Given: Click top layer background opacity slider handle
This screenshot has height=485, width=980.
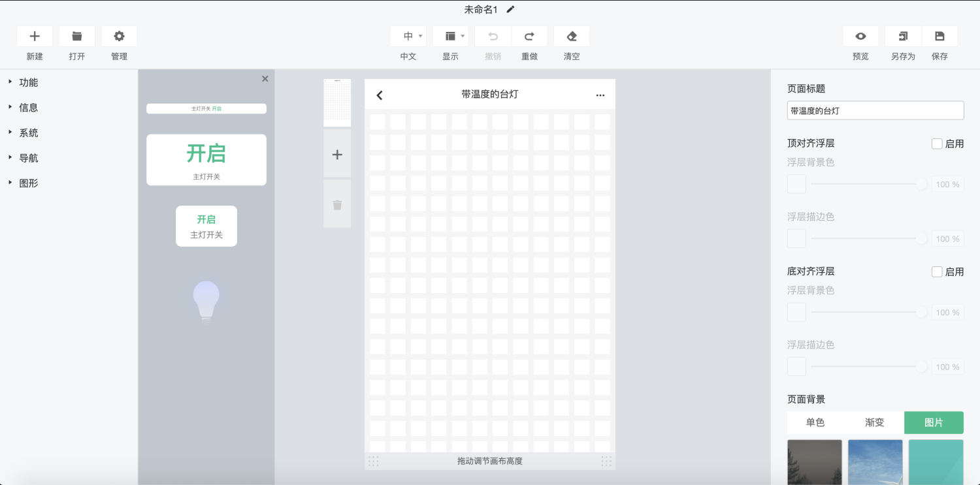Looking at the screenshot, I should 922,184.
